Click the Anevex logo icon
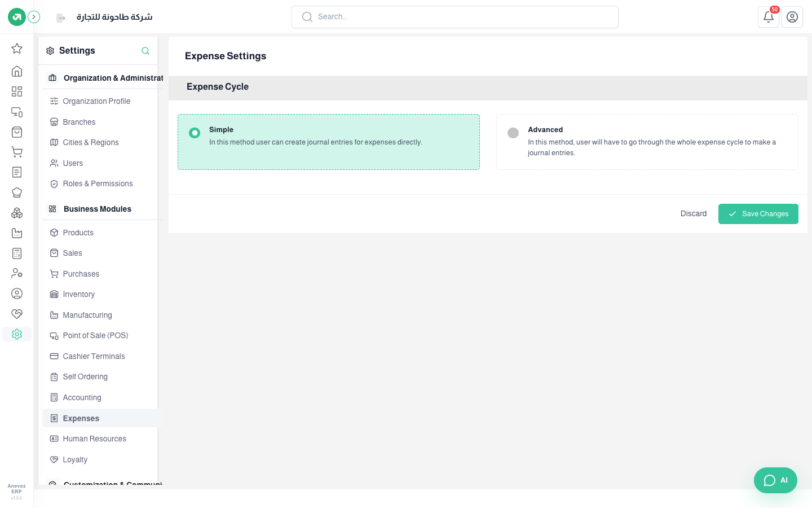 pos(17,17)
